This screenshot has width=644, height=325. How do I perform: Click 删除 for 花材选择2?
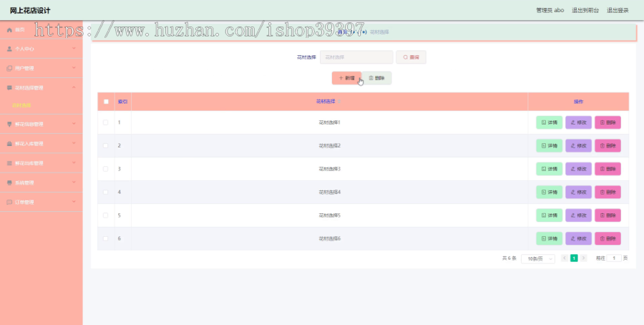(x=608, y=145)
